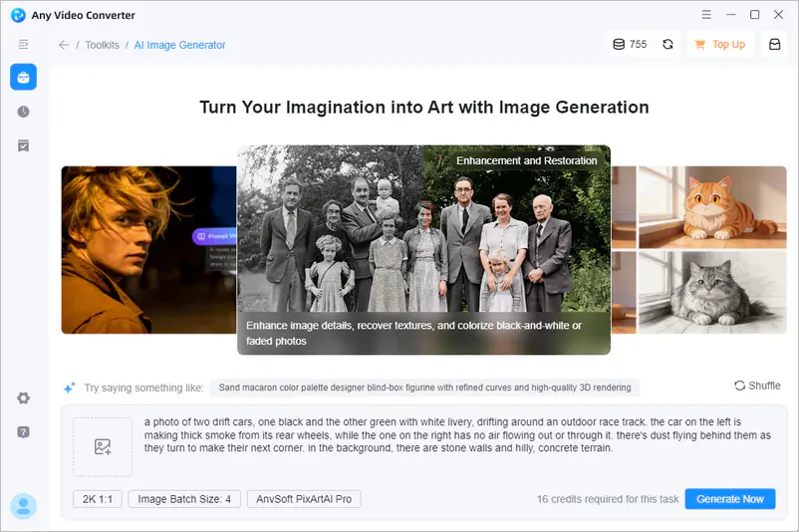This screenshot has height=532, width=799.
Task: Click the 16 credits required text
Action: tap(608, 499)
